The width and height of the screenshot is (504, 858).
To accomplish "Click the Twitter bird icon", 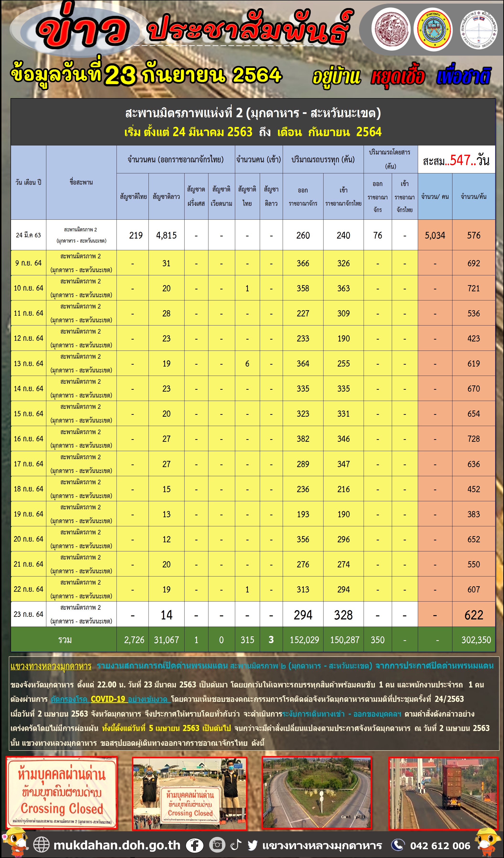I will click(x=253, y=845).
